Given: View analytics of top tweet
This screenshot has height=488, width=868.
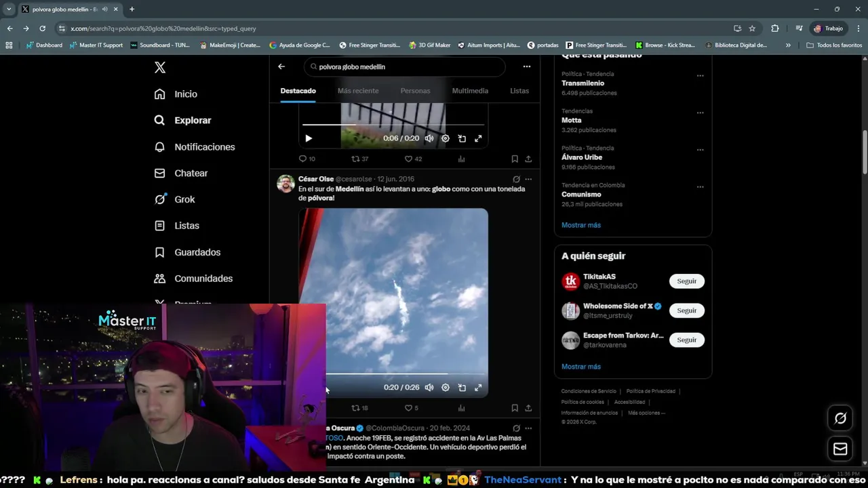Looking at the screenshot, I should click(x=462, y=159).
